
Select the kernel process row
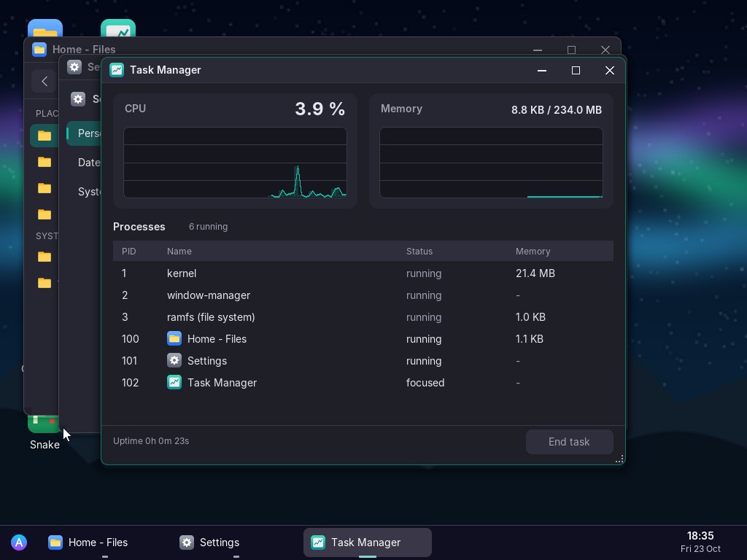[363, 273]
